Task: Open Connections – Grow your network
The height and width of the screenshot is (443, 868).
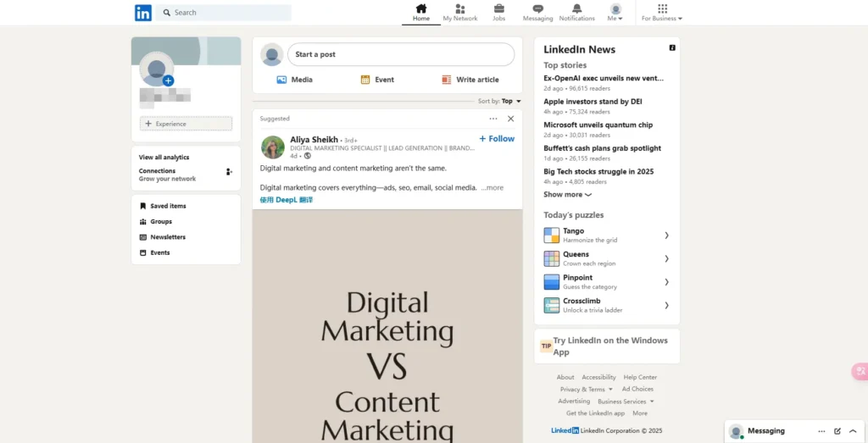Action: coord(167,174)
